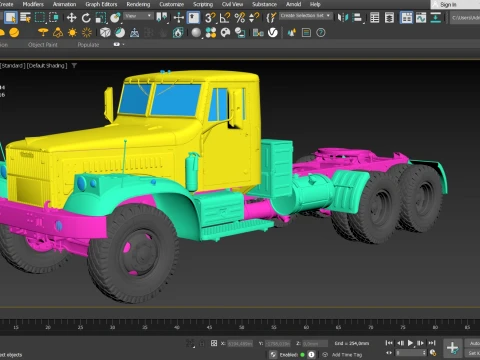Click the cube with flame render icon
Screen dimensions: 480x360
point(178,33)
